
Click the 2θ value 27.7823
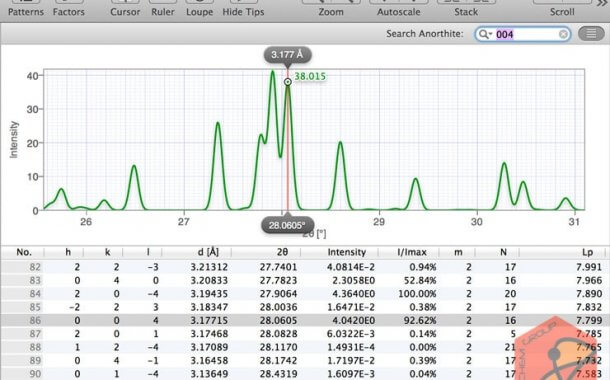278,280
